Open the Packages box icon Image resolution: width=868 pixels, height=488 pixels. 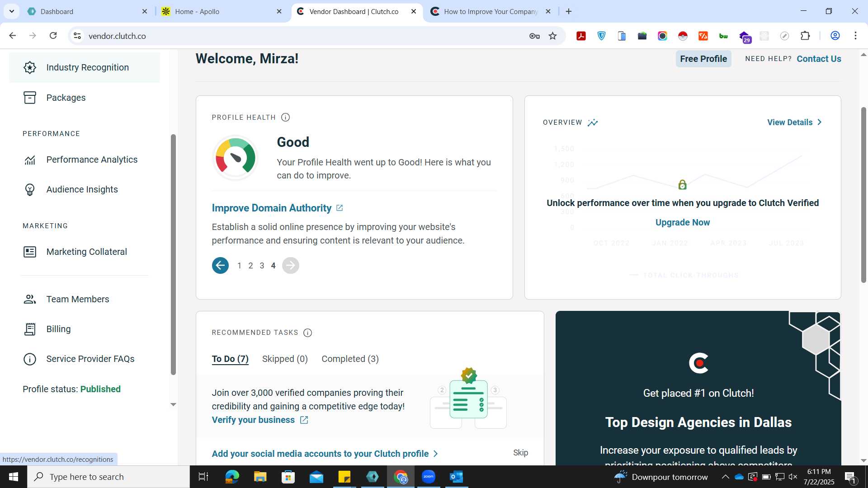click(x=30, y=98)
